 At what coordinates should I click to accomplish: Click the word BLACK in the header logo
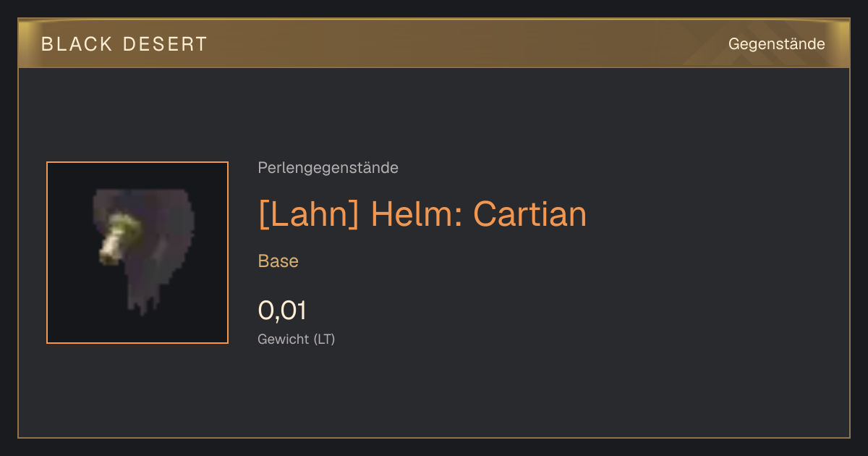(x=77, y=44)
